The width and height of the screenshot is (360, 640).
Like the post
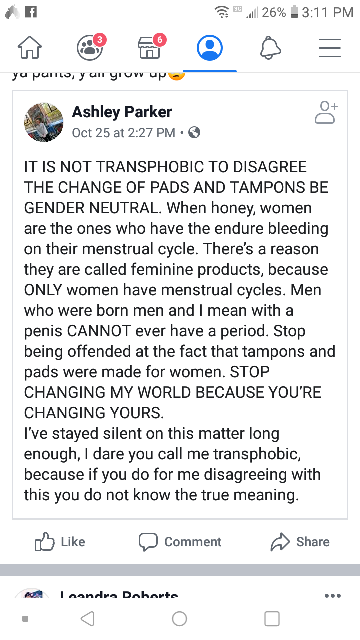click(x=60, y=542)
